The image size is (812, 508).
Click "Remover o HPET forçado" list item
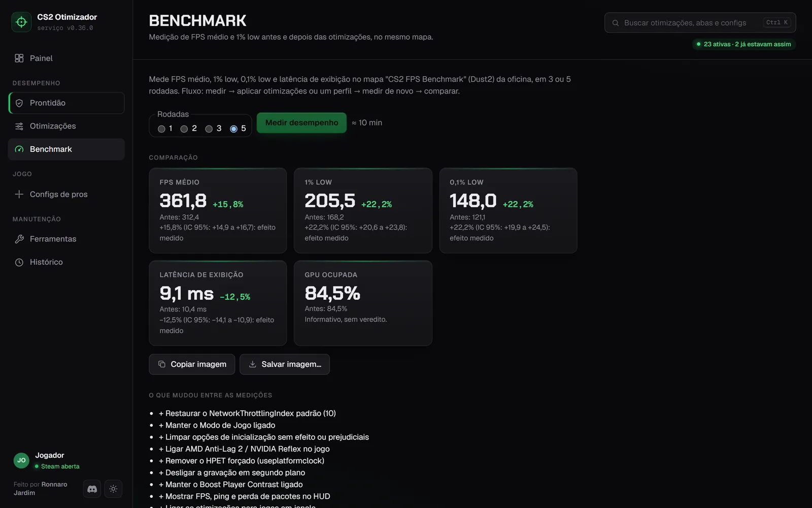[241, 461]
